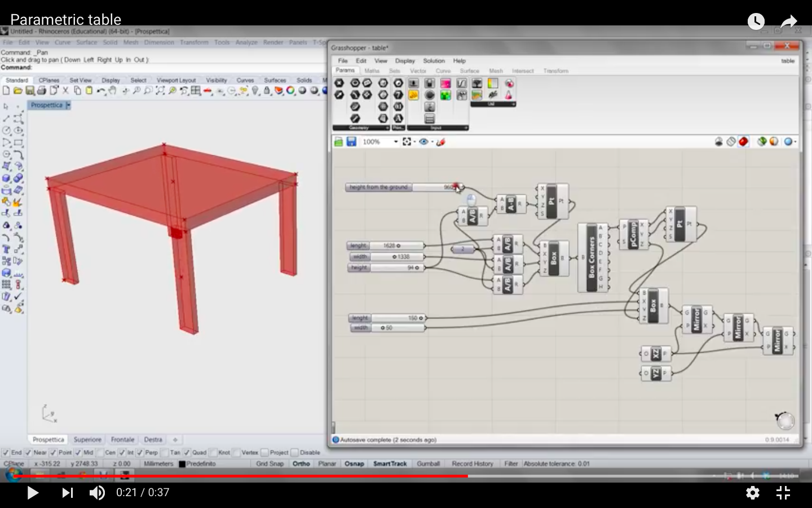
Task: Expand the Geometry category in Params panel
Action: 387,128
